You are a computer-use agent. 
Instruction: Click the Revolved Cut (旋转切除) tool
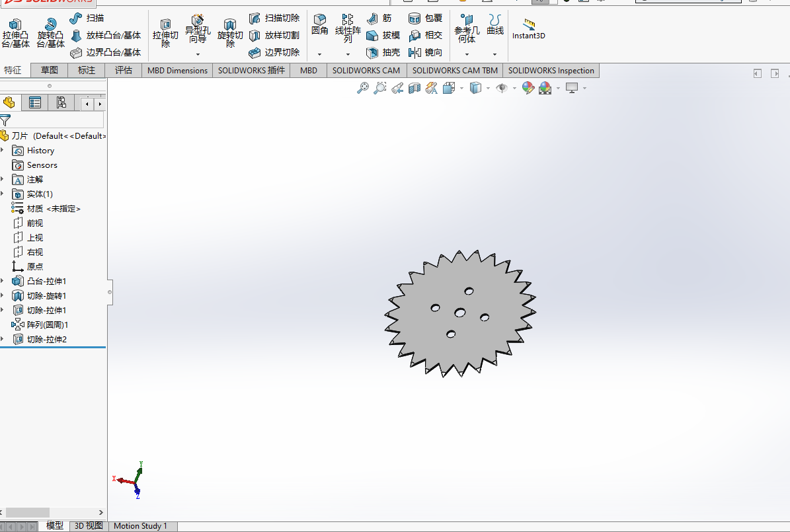tap(230, 33)
